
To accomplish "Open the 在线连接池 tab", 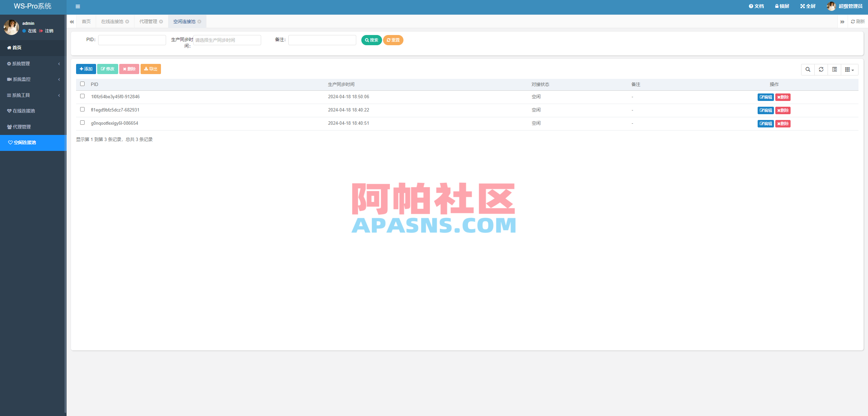I will [x=112, y=21].
